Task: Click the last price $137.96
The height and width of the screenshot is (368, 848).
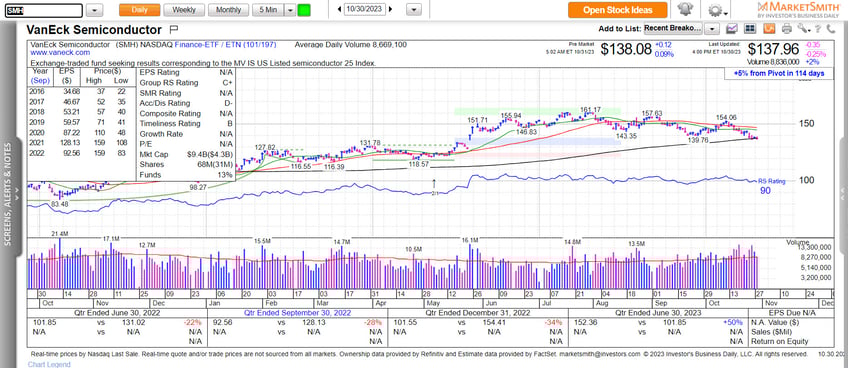Action: pos(773,49)
